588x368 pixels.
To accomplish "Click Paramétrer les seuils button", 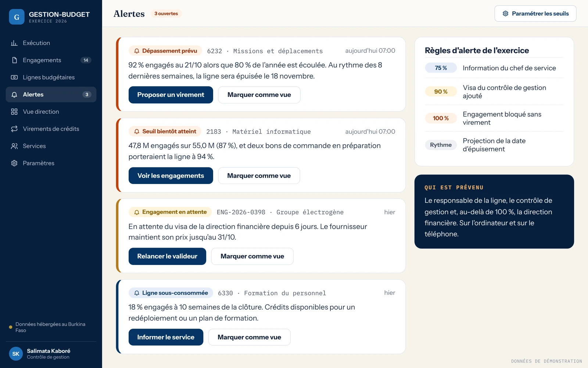I will (x=535, y=14).
